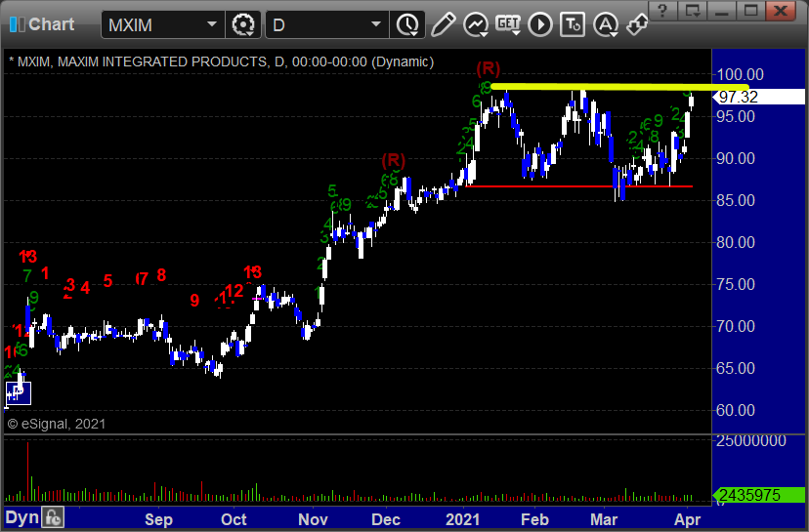Click the 25000000 volume axis label
This screenshot has width=809, height=532.
(751, 441)
